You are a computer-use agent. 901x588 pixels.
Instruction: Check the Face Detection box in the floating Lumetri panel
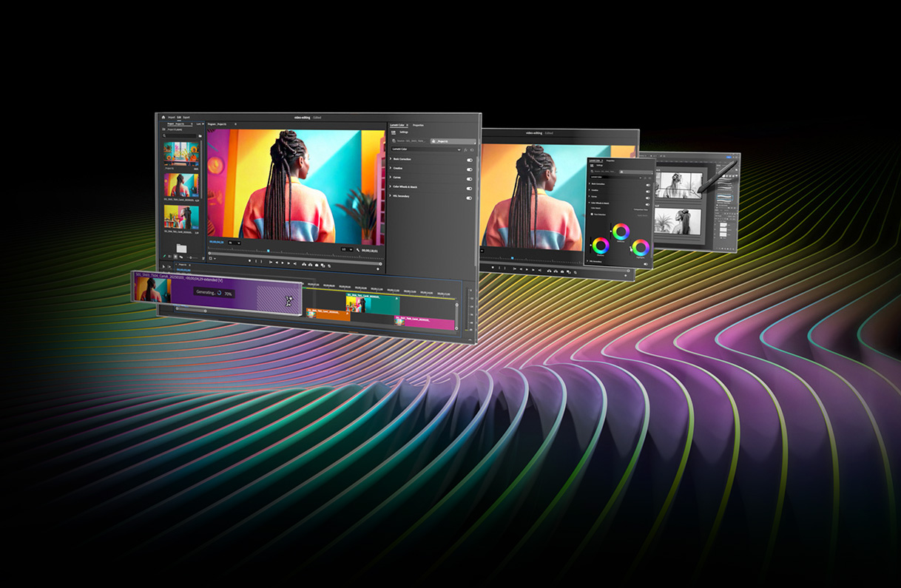592,214
